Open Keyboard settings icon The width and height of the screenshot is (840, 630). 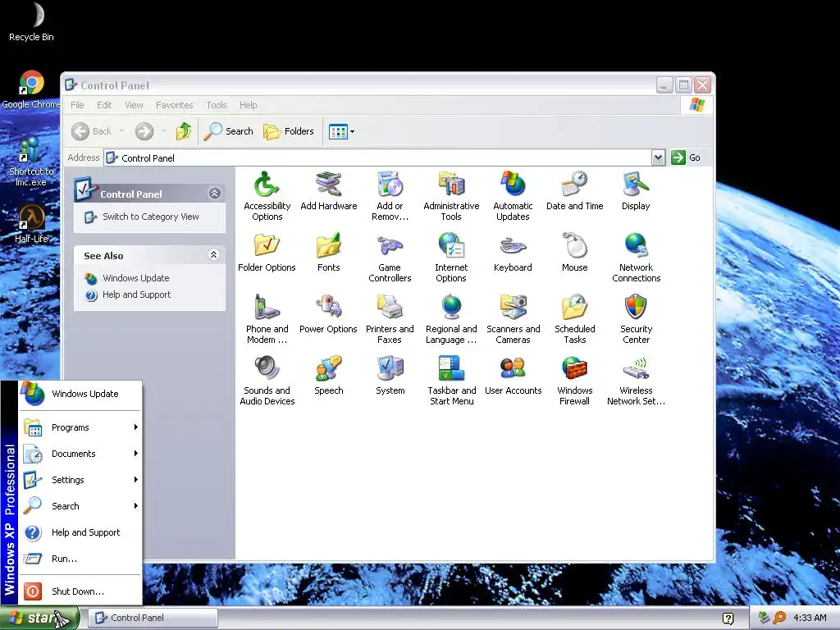click(x=513, y=253)
